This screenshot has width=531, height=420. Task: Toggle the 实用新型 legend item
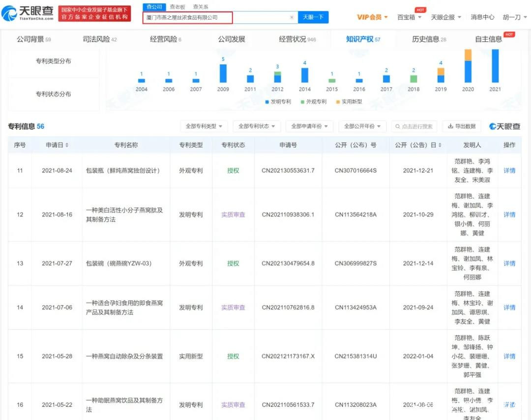pyautogui.click(x=349, y=102)
